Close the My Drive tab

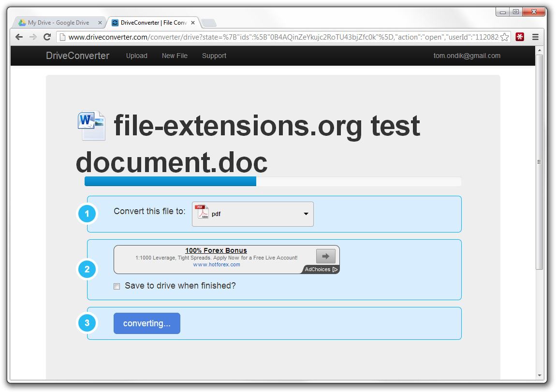click(100, 23)
